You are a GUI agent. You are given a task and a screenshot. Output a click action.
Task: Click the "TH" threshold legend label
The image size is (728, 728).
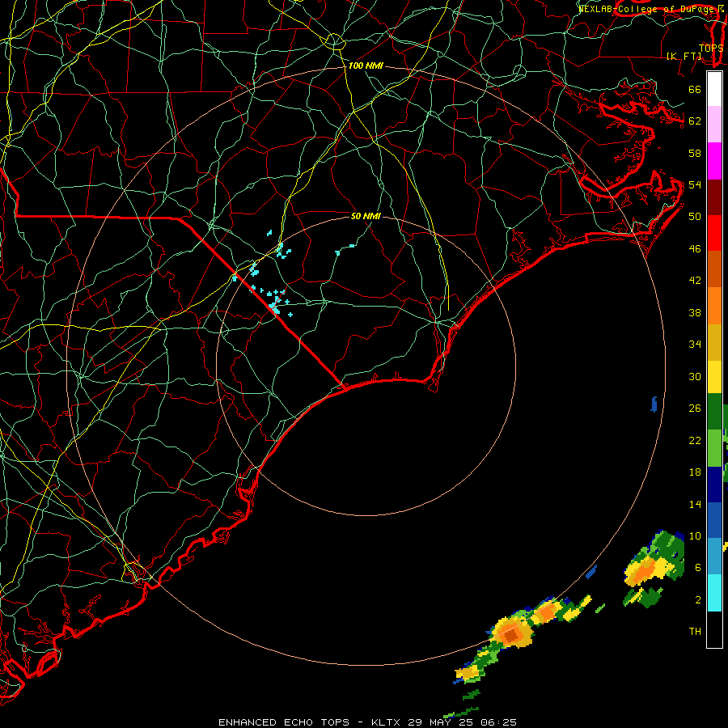click(x=695, y=632)
